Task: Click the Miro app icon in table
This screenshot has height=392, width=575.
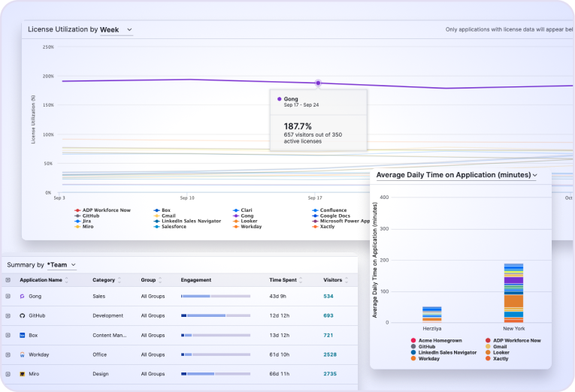Action: pos(22,374)
